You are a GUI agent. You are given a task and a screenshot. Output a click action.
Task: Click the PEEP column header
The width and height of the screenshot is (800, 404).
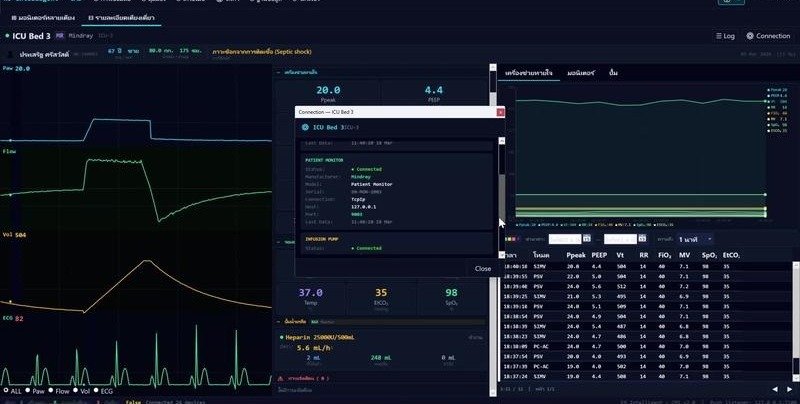[x=599, y=255]
